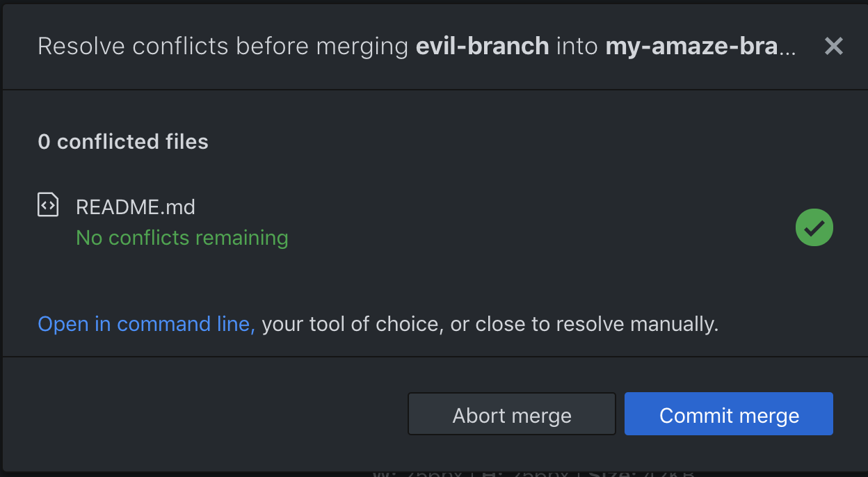
Task: Click the 0 conflicted files heading
Action: 122,141
